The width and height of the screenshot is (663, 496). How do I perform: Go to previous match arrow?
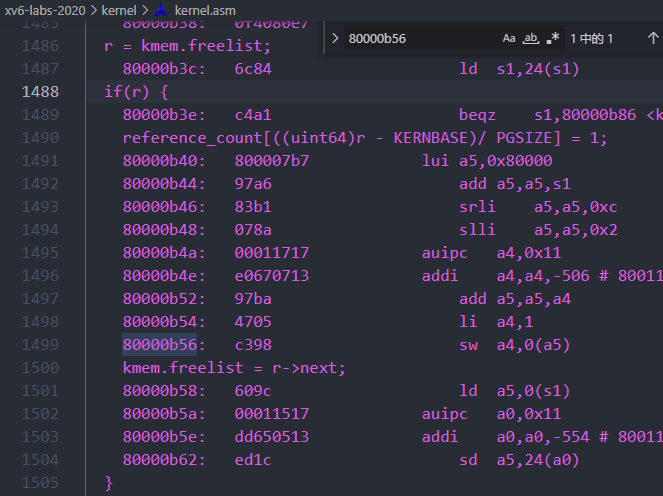pyautogui.click(x=653, y=38)
